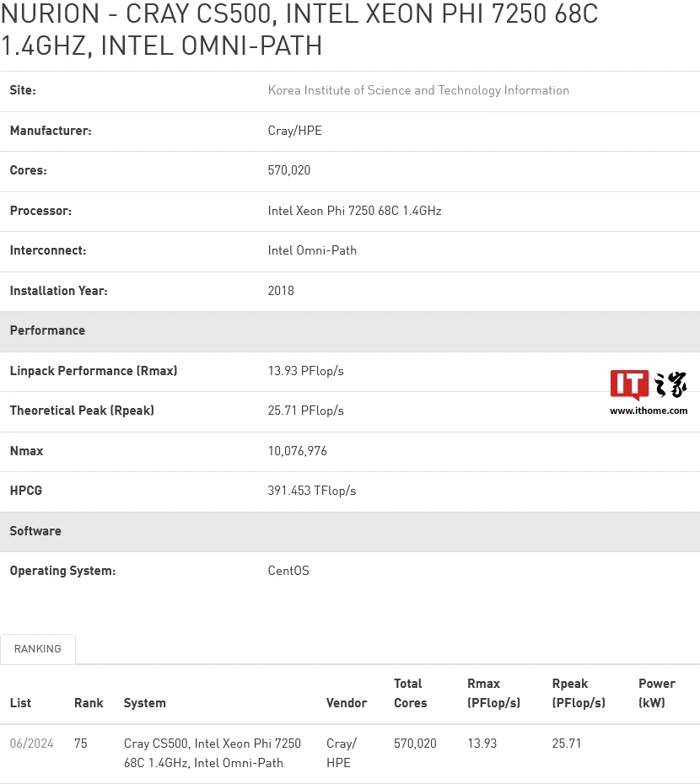Click the 13.93 Rmax table cell

click(482, 744)
